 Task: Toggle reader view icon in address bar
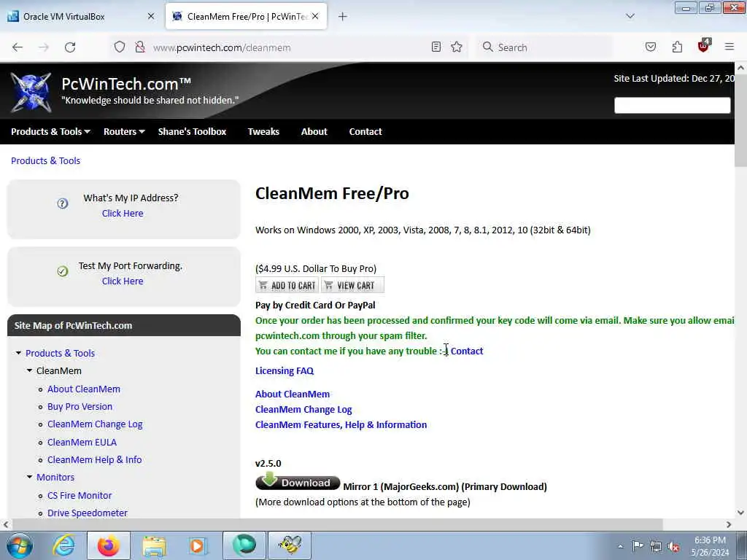tap(436, 47)
